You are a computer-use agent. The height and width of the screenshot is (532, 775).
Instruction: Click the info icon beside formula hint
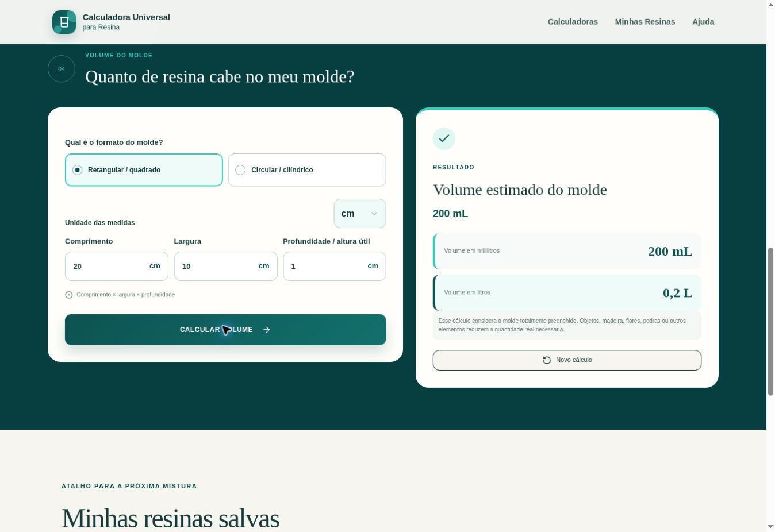(69, 295)
